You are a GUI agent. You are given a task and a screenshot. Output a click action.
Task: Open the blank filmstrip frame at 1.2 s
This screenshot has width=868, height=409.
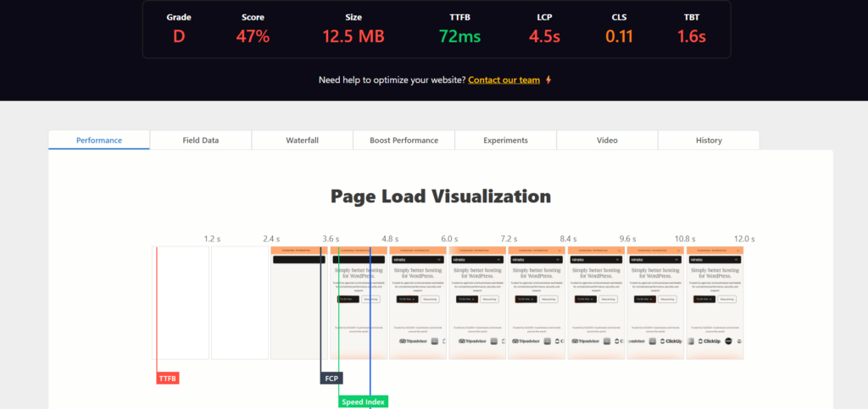tap(180, 302)
